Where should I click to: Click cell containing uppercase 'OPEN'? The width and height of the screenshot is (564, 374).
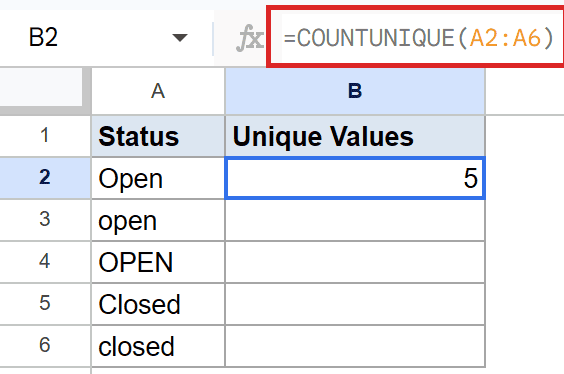pos(158,262)
